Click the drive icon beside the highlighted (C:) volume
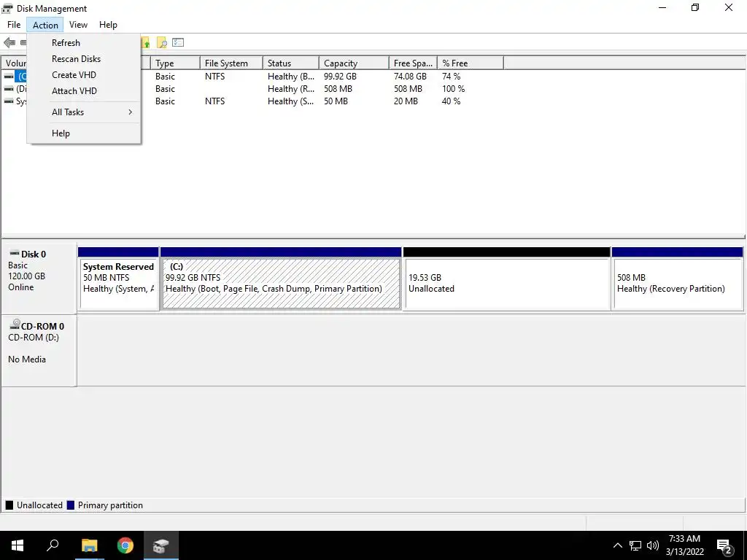This screenshot has height=560, width=747. pos(9,76)
